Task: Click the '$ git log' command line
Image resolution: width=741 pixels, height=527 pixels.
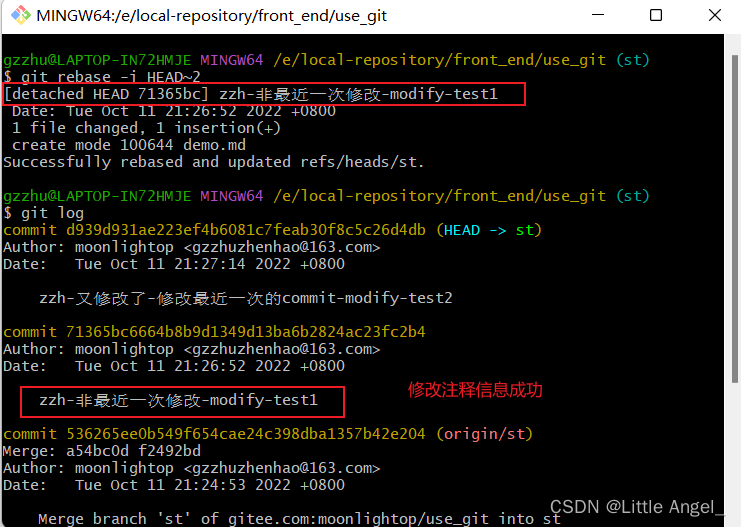Action: (x=43, y=213)
